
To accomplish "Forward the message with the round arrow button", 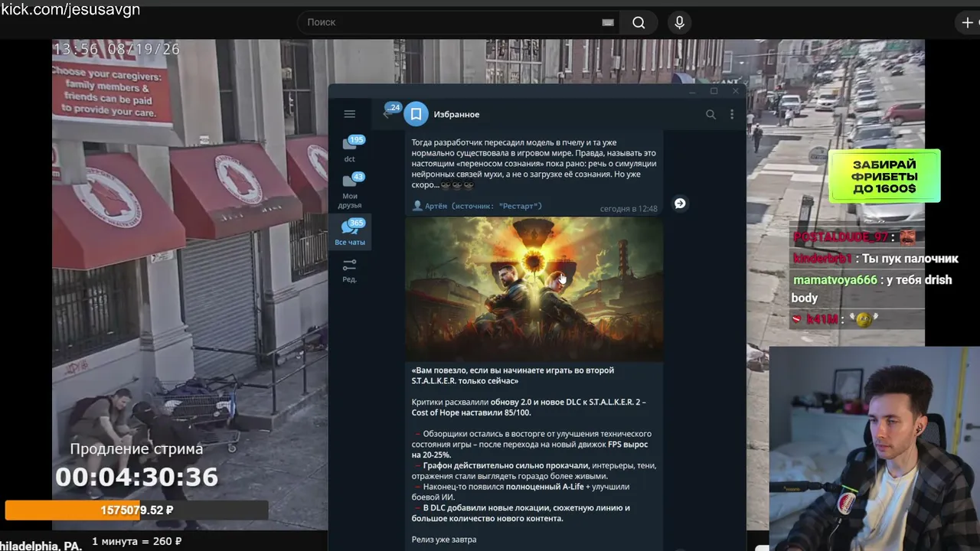I will click(x=680, y=204).
